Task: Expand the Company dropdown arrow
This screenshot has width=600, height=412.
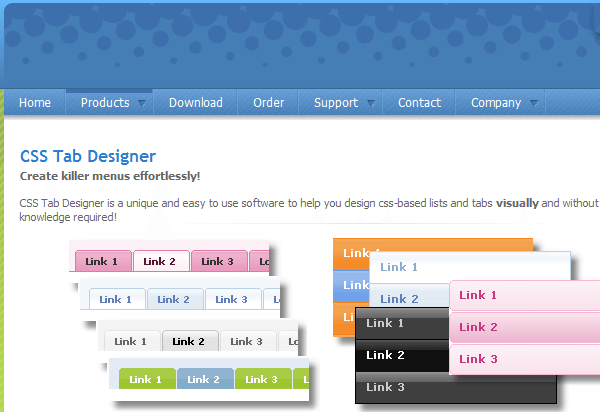Action: click(x=534, y=103)
